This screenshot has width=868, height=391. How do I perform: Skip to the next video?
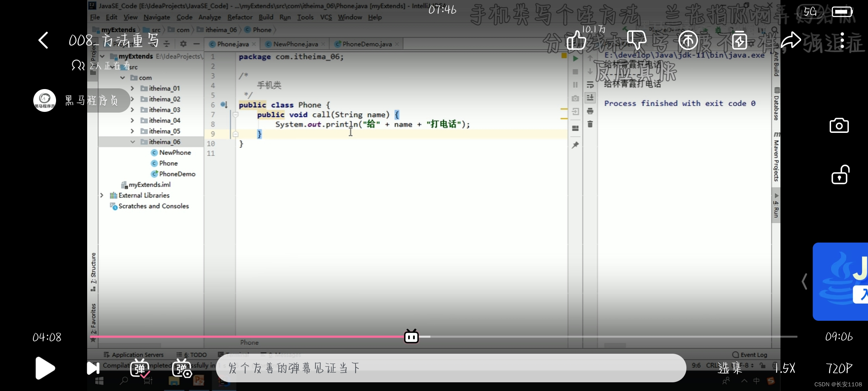coord(93,368)
